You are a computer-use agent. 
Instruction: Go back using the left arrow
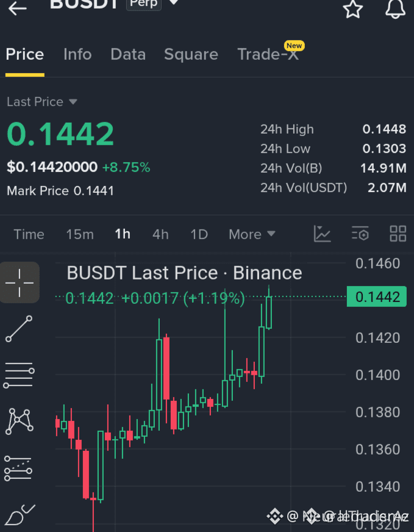point(17,8)
